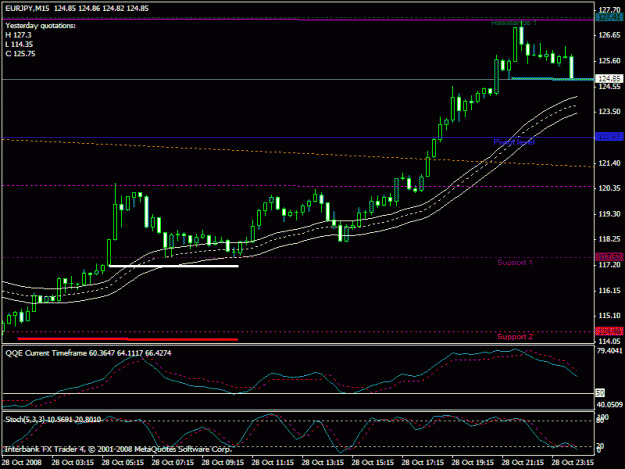625x469 pixels.
Task: Click the red Support 2 price tag
Action: point(609,331)
